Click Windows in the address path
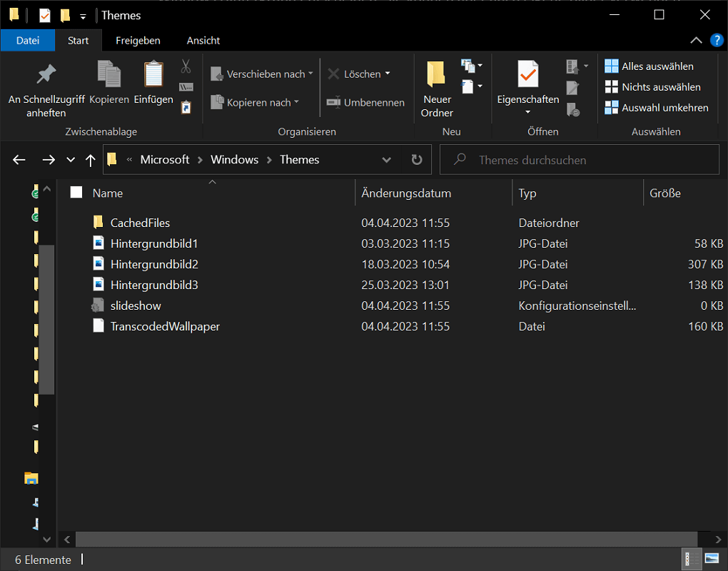Viewport: 728px width, 571px height. click(235, 160)
